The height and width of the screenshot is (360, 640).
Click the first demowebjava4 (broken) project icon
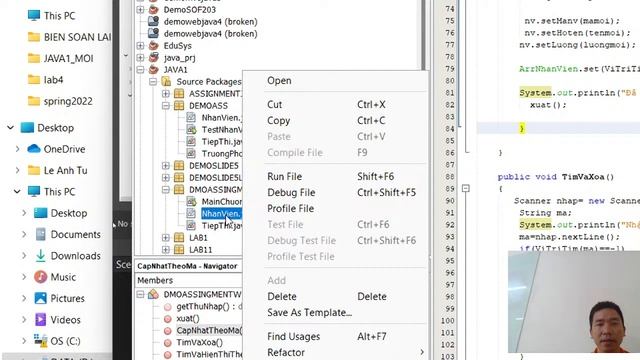[x=153, y=21]
